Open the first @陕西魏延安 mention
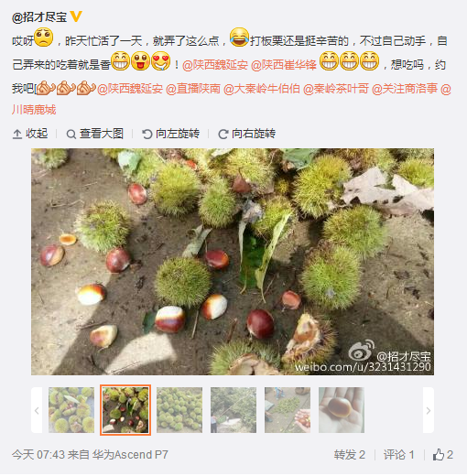 point(215,65)
